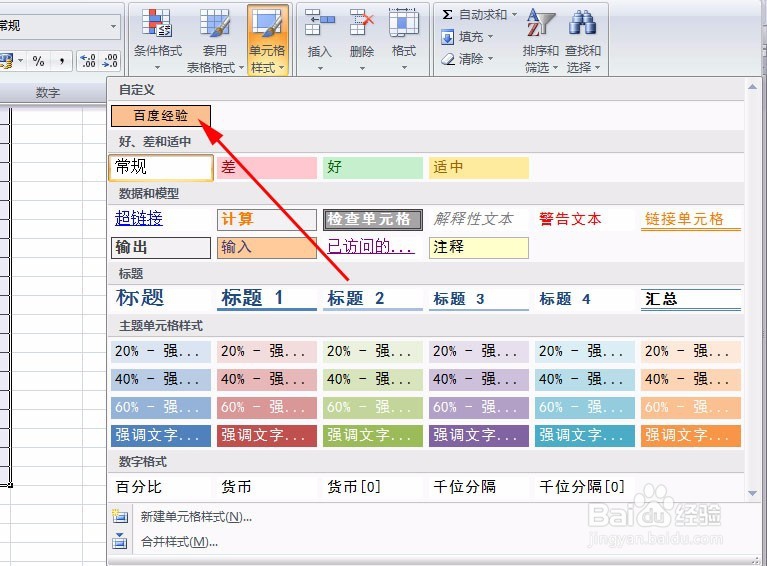
Task: Click the Format (格式) cells icon
Action: (x=404, y=23)
